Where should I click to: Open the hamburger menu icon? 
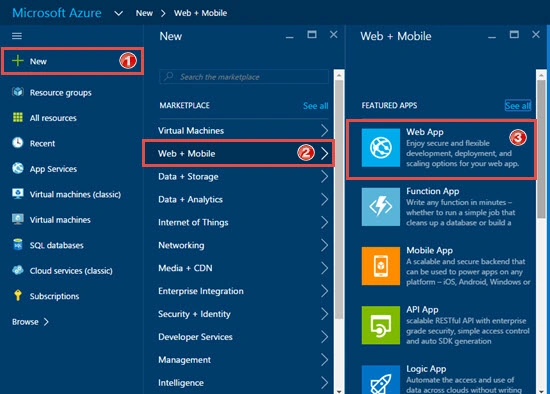pos(17,36)
